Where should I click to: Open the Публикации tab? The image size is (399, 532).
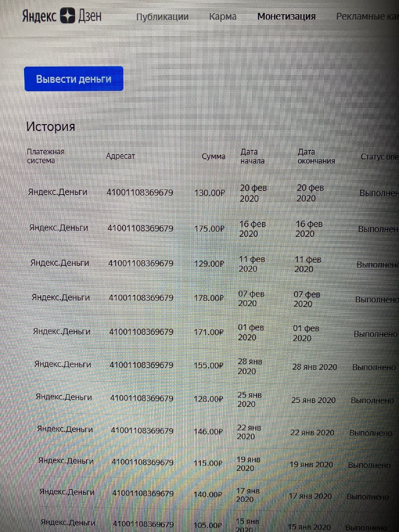(162, 17)
